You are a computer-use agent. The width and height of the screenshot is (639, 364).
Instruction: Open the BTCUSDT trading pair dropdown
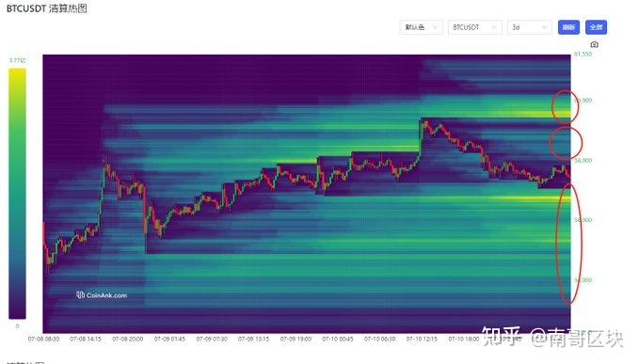(474, 27)
